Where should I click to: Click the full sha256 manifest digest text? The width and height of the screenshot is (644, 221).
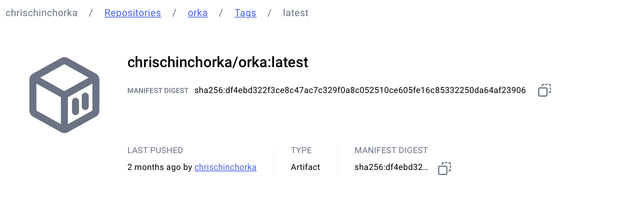click(x=360, y=90)
